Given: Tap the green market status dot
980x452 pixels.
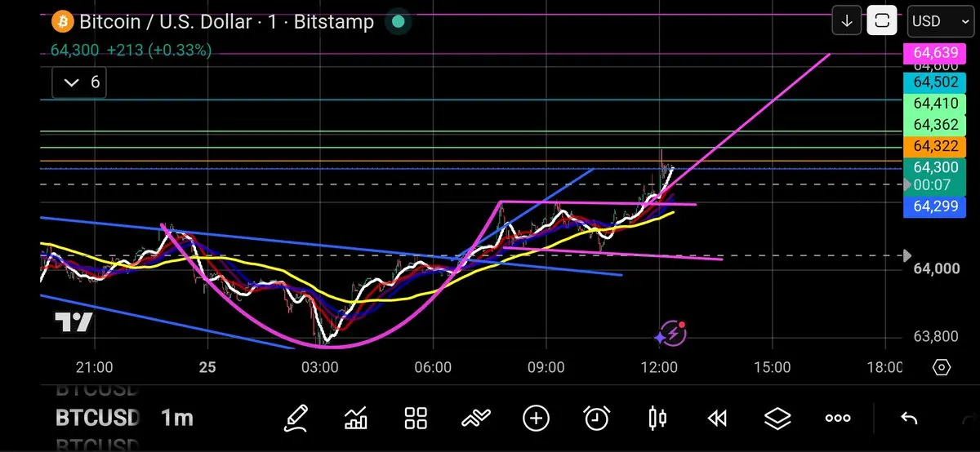Looking at the screenshot, I should pyautogui.click(x=398, y=21).
